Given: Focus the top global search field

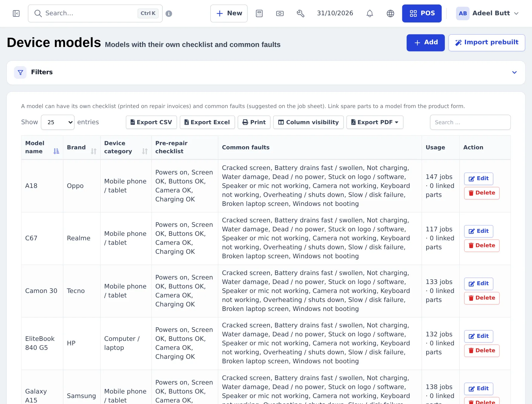Looking at the screenshot, I should tap(95, 13).
